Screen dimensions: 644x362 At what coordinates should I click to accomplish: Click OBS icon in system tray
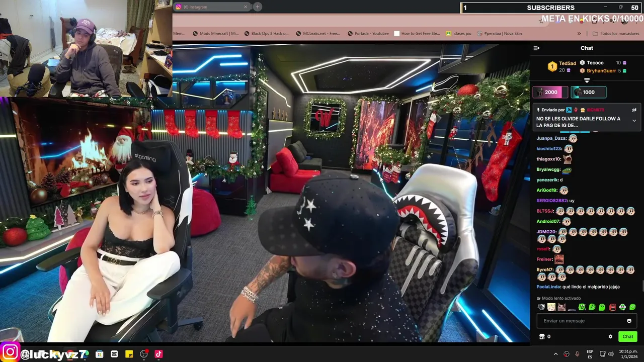click(567, 354)
